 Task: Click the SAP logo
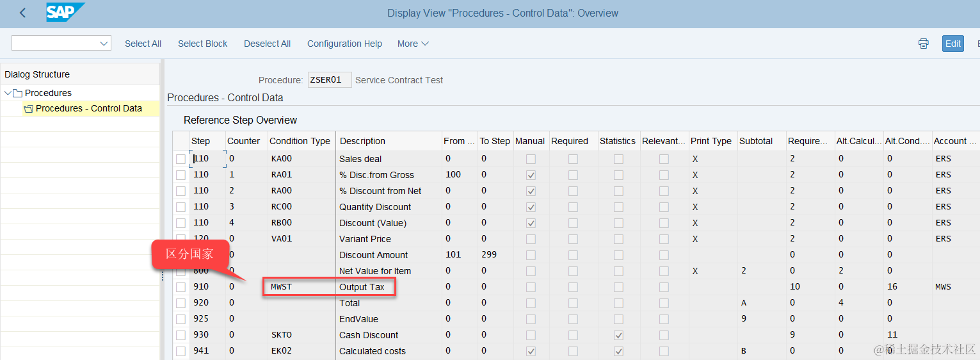coord(65,12)
